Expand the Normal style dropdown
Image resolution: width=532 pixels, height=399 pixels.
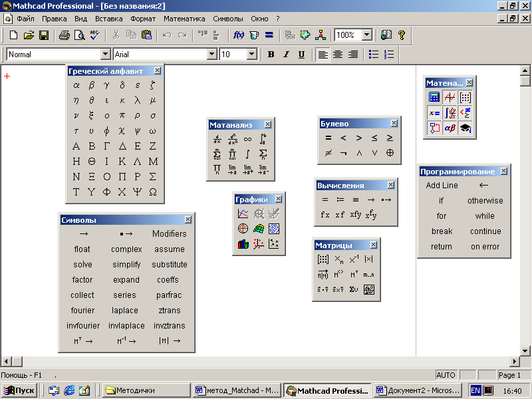click(x=105, y=55)
